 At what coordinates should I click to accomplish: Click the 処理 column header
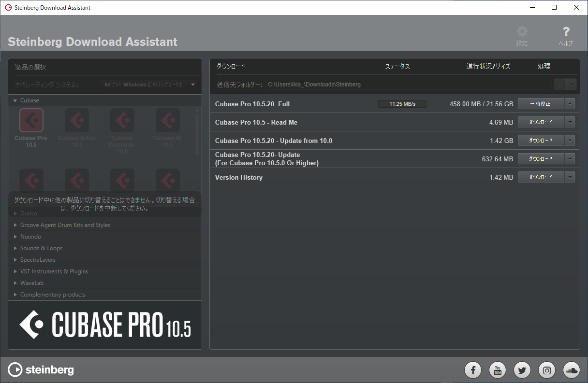pyautogui.click(x=544, y=66)
